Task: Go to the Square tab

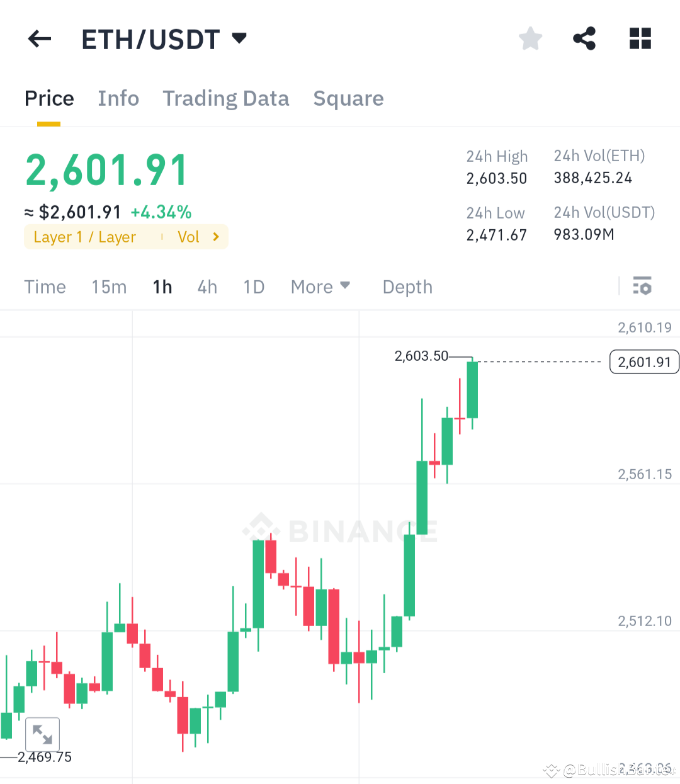Action: point(348,98)
